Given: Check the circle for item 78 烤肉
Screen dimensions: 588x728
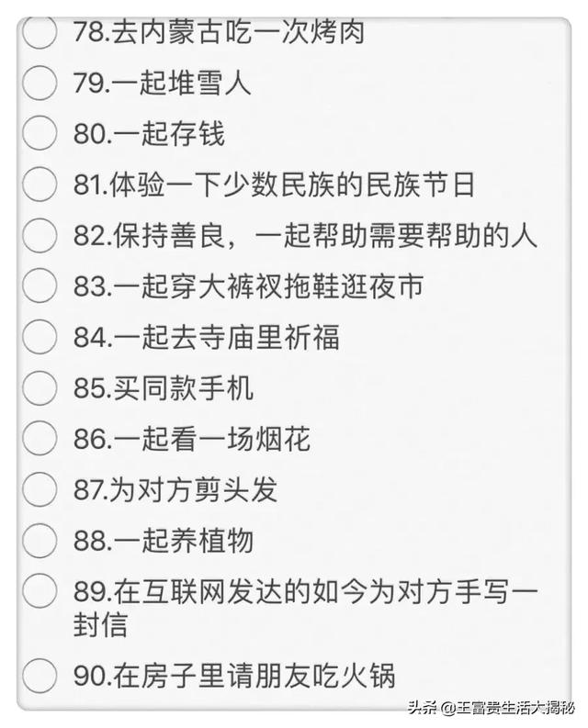Looking at the screenshot, I should [40, 34].
